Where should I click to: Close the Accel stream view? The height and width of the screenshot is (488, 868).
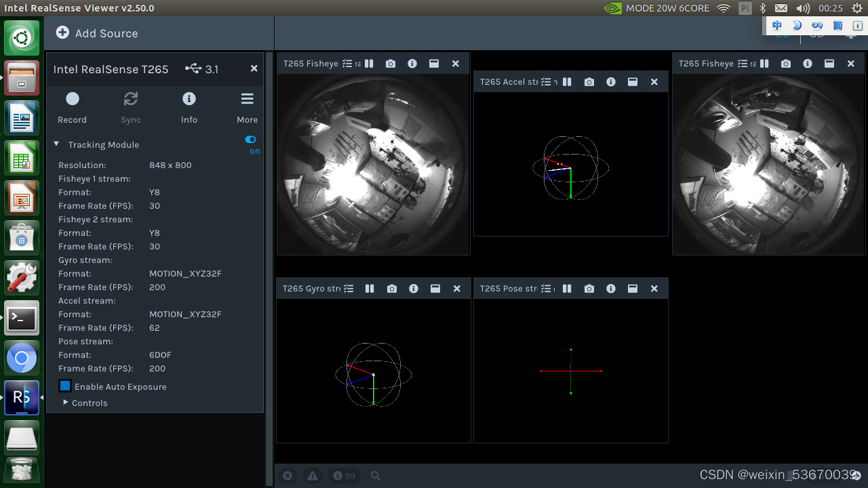(x=654, y=81)
